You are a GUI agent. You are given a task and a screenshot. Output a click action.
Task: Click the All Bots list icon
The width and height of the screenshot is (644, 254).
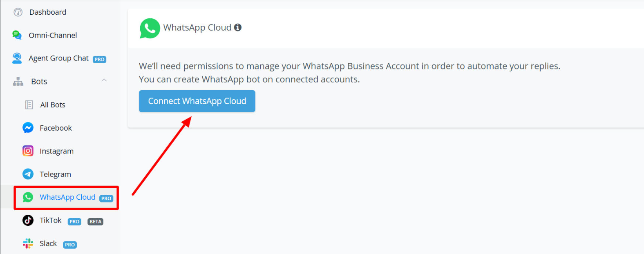[x=29, y=105]
